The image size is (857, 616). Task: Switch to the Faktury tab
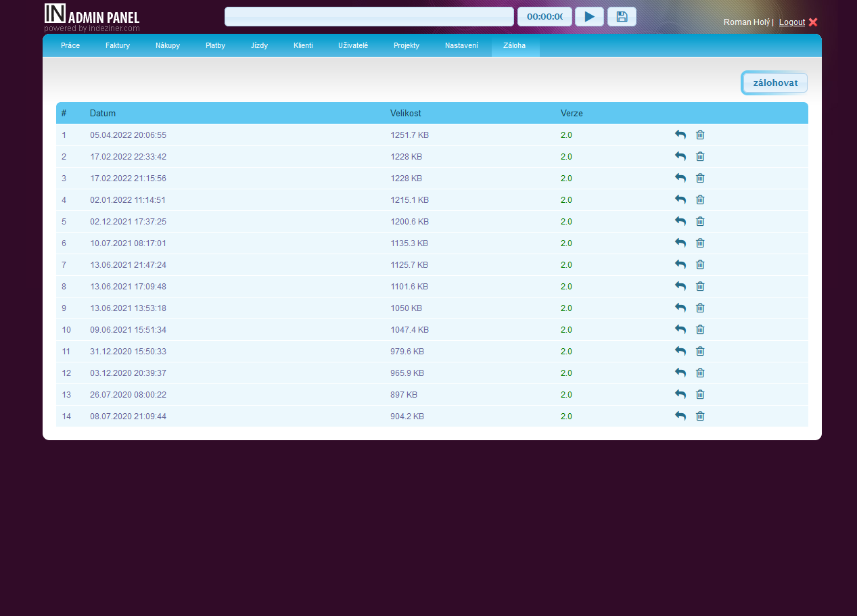click(118, 45)
